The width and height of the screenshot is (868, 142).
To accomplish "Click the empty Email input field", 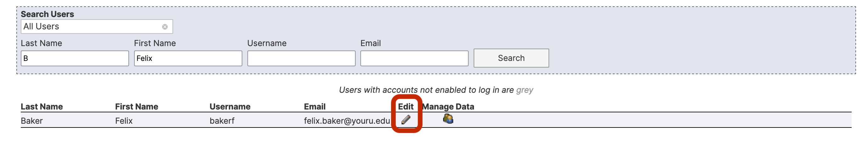I will click(414, 58).
